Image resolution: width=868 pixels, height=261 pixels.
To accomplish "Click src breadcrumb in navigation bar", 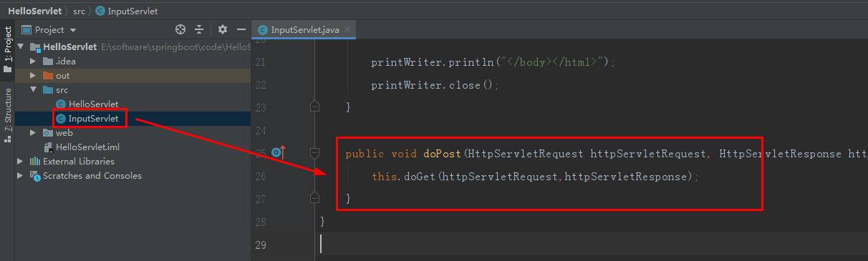I will [79, 11].
